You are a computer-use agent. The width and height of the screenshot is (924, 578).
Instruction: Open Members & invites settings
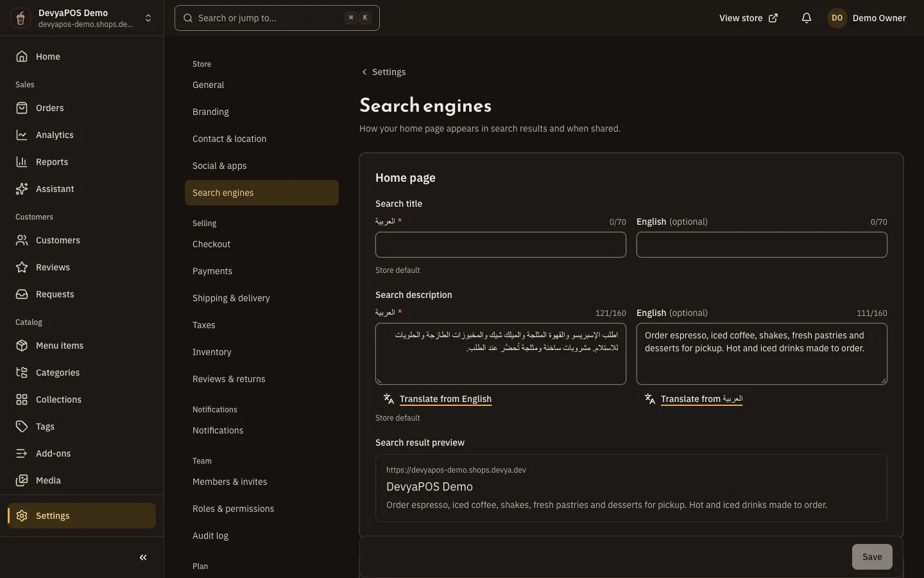[262, 482]
